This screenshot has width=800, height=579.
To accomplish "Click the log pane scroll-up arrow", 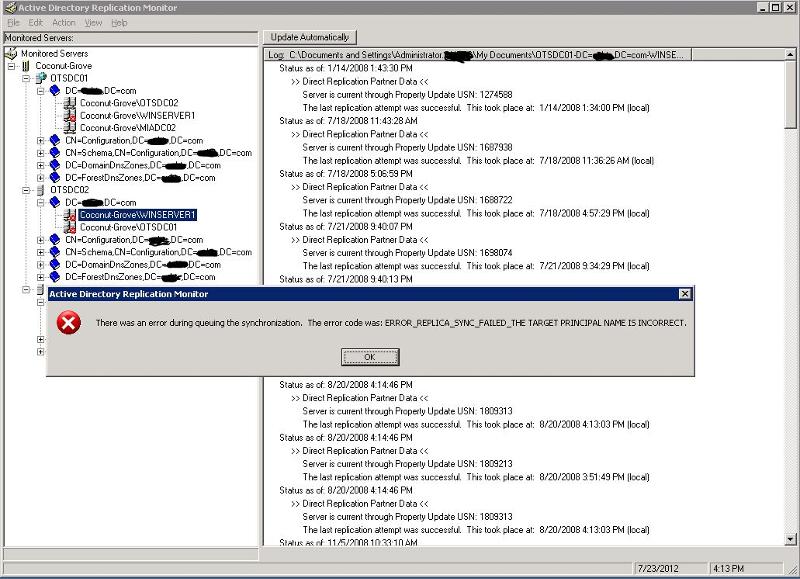I will point(790,54).
